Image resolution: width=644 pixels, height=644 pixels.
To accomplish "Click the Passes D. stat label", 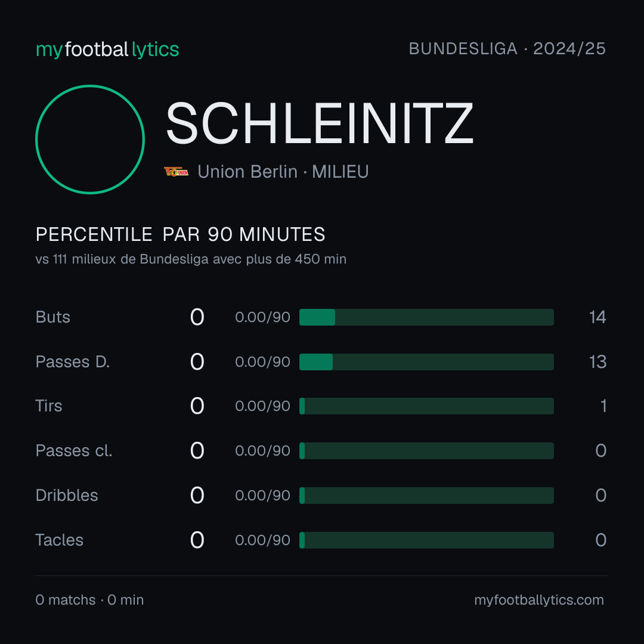I will [73, 362].
